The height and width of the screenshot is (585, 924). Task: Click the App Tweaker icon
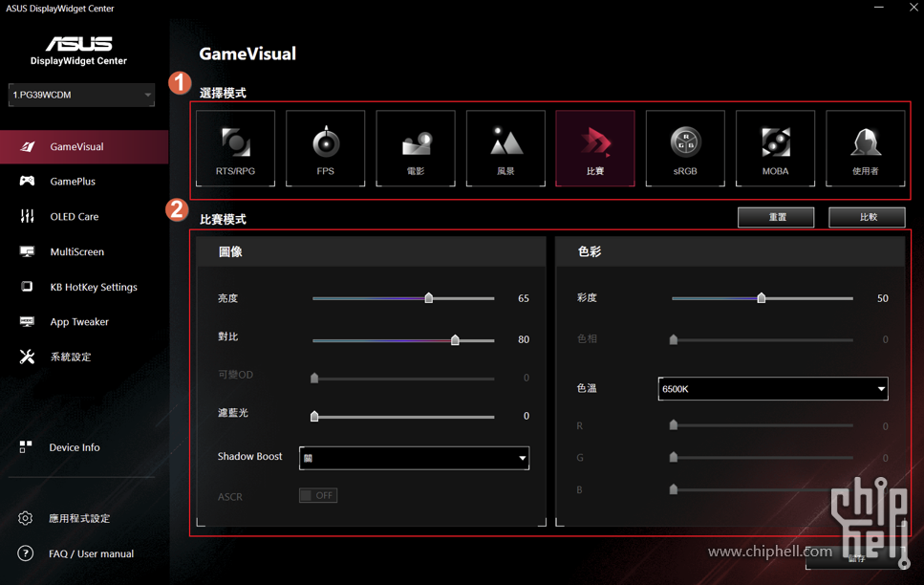click(27, 322)
